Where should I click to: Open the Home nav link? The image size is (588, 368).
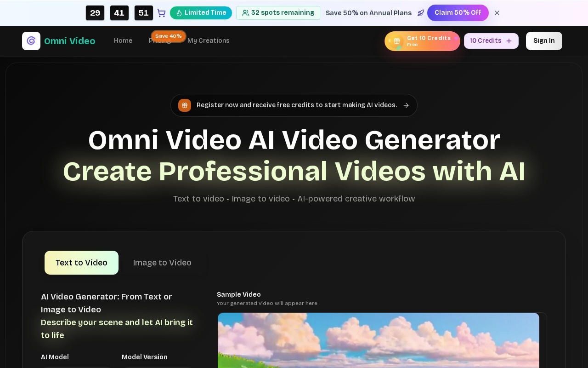[x=123, y=40]
